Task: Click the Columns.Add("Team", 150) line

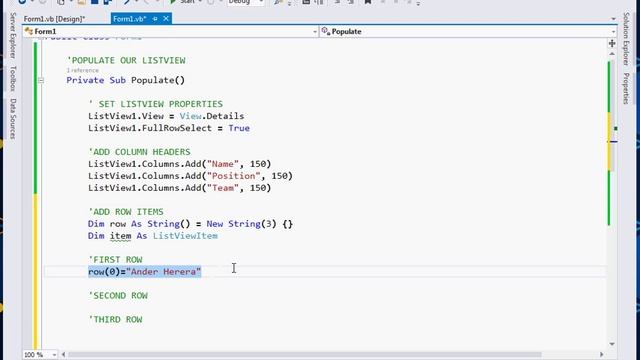Action: (180, 188)
